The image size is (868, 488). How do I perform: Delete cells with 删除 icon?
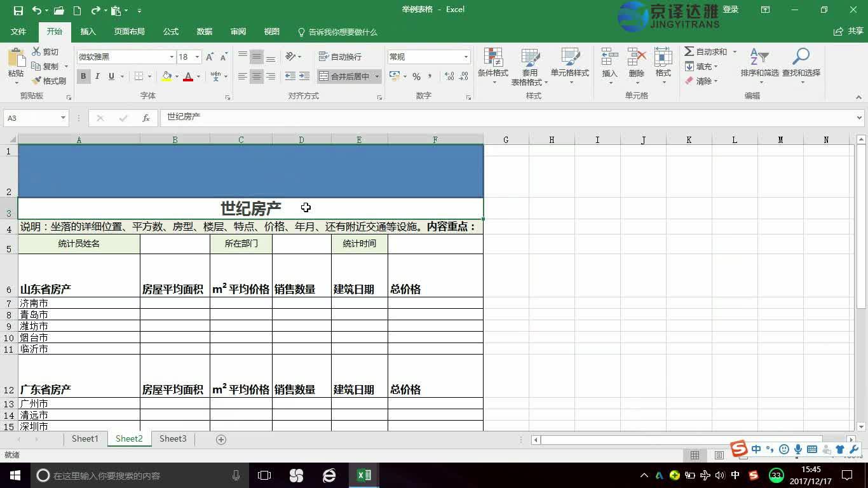(637, 66)
